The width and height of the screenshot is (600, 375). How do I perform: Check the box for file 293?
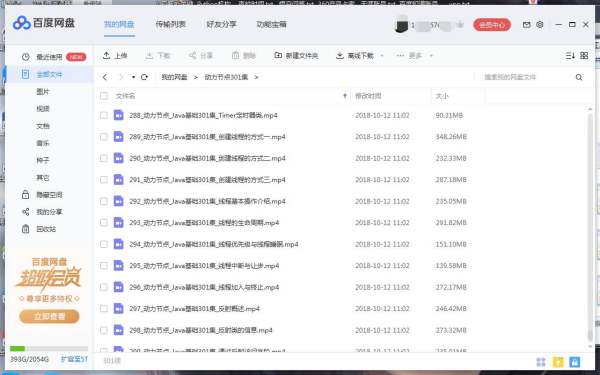coord(104,223)
